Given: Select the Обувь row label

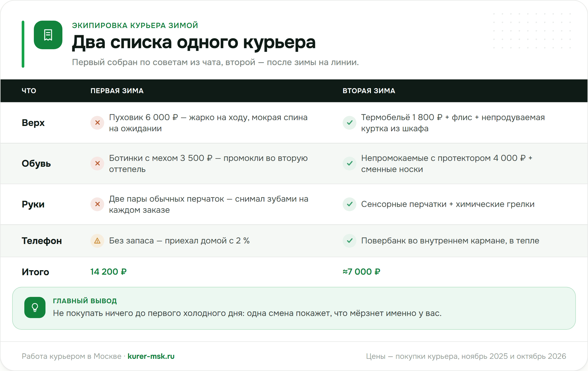Looking at the screenshot, I should pos(36,164).
